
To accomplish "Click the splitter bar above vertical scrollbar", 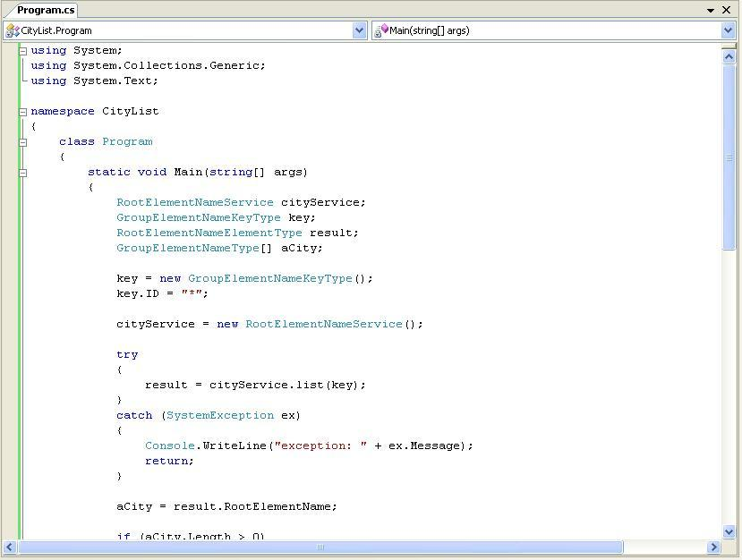I will click(x=729, y=47).
